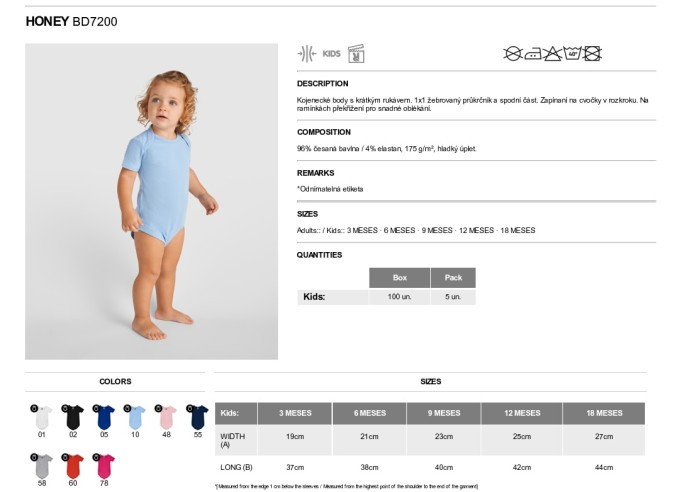Click the Pack quantity header
This screenshot has width=699, height=492.
453,278
